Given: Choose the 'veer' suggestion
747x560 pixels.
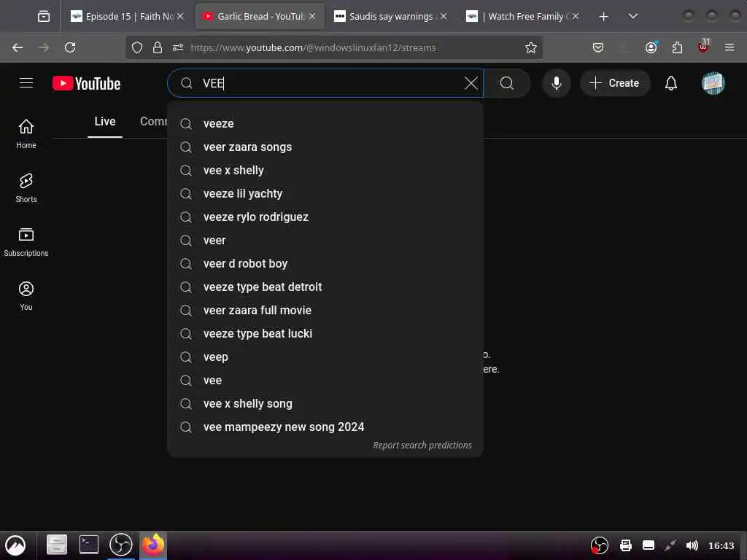Looking at the screenshot, I should (325, 240).
